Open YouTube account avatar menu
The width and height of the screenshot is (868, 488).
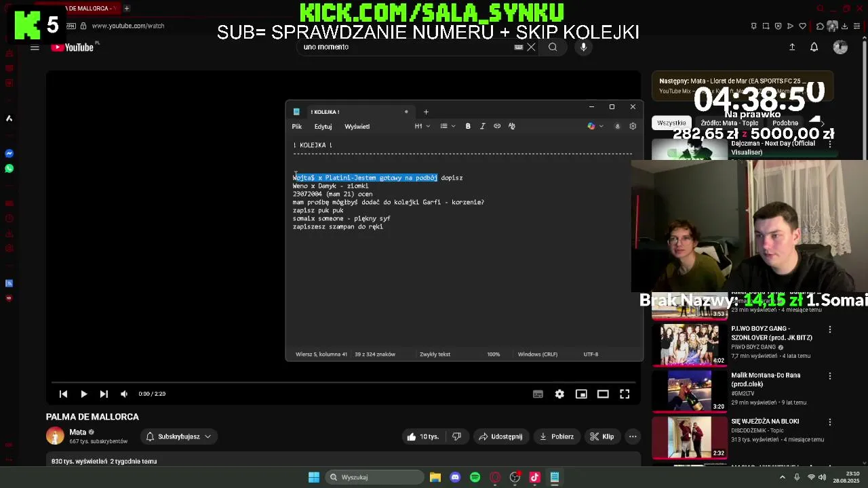(840, 47)
